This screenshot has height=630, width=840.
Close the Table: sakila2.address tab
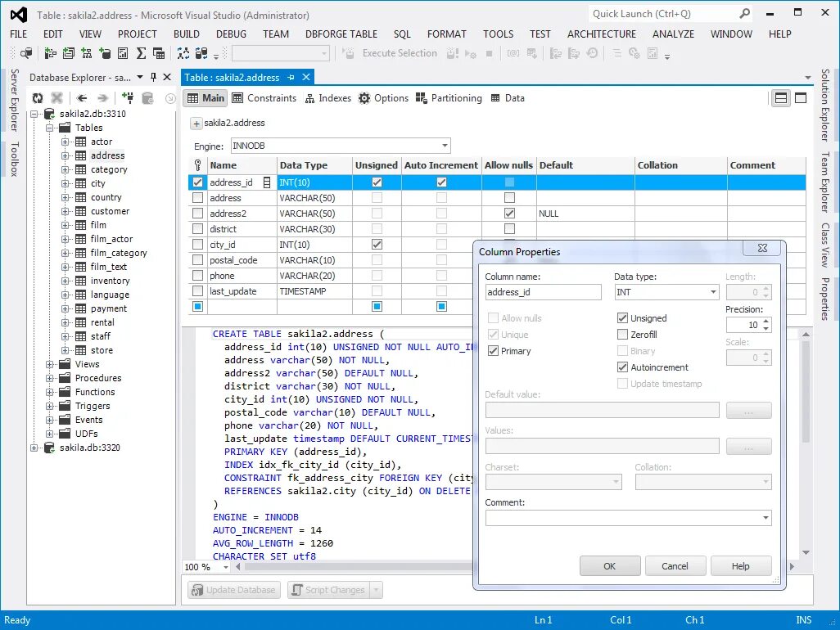306,77
